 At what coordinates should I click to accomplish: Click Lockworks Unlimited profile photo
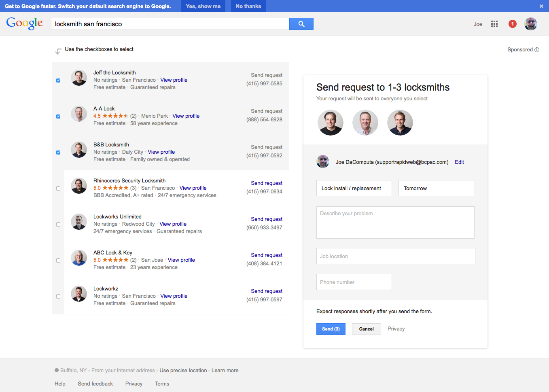pos(79,222)
